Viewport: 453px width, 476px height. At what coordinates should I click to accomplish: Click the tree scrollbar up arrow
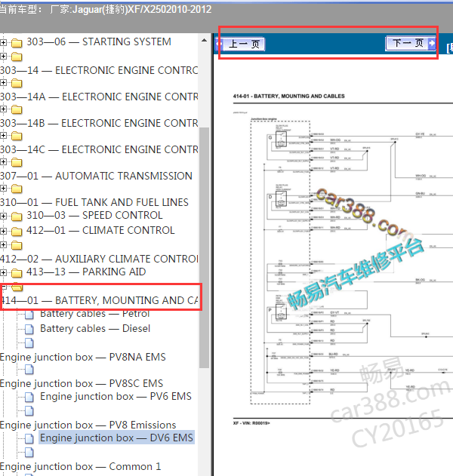[204, 40]
